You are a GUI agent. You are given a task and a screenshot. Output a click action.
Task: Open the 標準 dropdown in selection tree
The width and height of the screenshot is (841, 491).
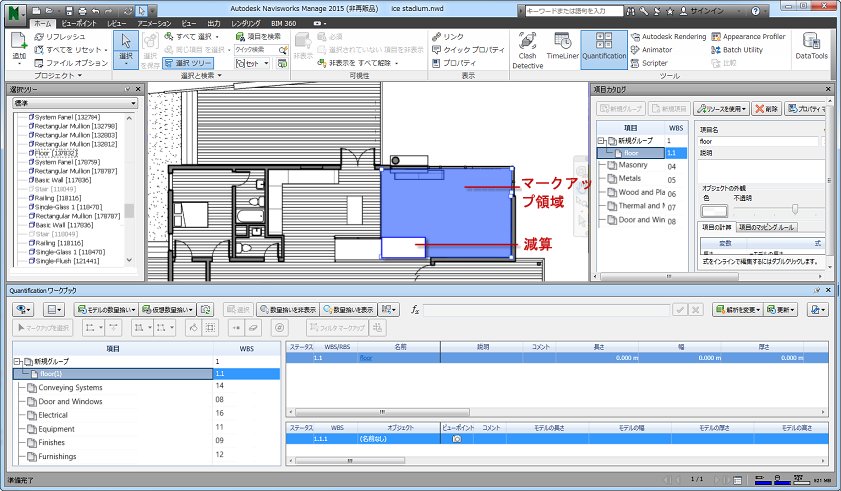click(x=75, y=103)
